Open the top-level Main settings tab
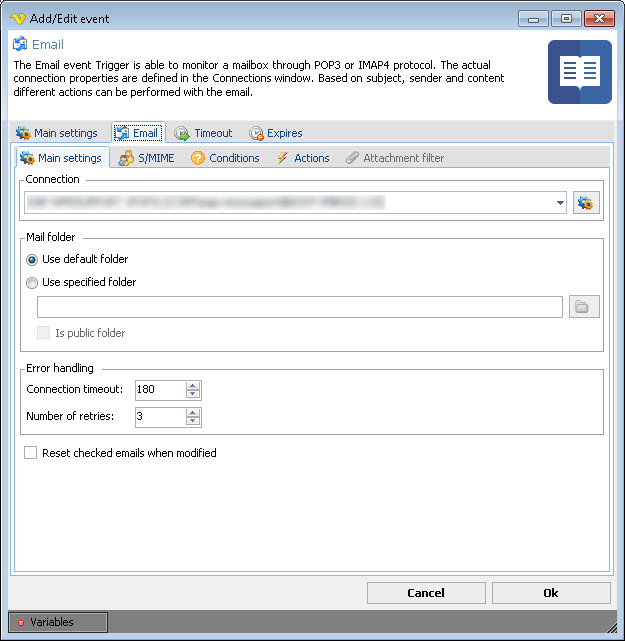This screenshot has width=625, height=641. 57,133
